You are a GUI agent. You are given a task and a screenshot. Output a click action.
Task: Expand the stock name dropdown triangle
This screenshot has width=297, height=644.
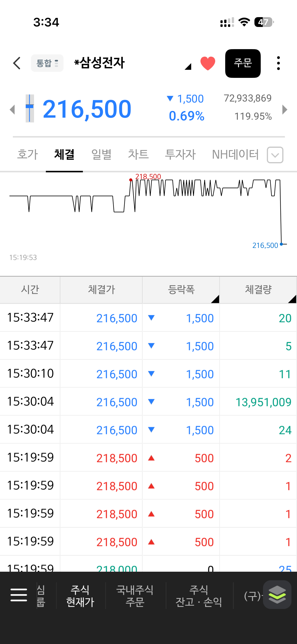click(188, 67)
